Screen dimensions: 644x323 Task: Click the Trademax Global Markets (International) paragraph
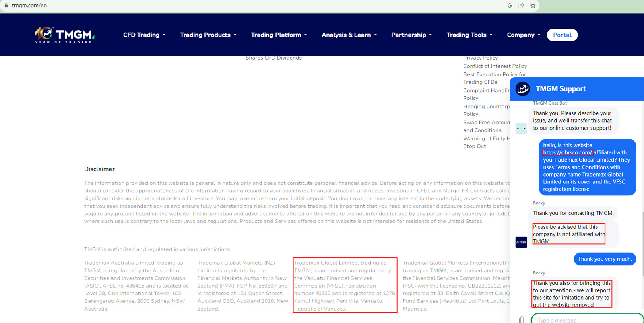coord(456,286)
